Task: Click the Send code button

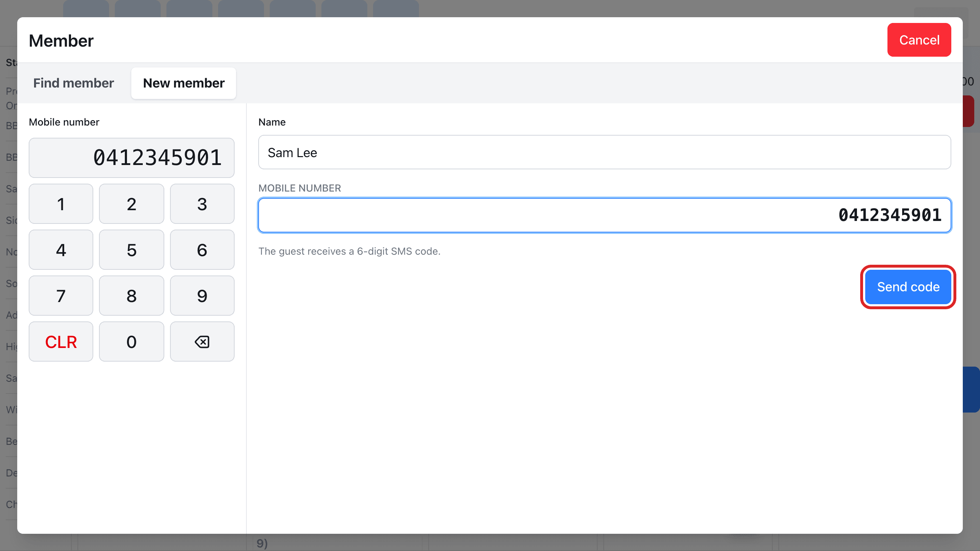Action: (x=908, y=287)
